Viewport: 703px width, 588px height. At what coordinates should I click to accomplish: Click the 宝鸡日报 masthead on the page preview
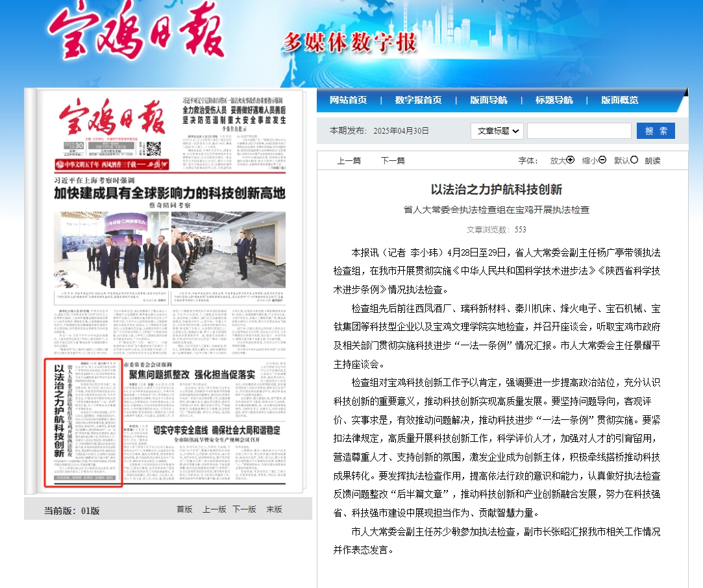(x=112, y=117)
